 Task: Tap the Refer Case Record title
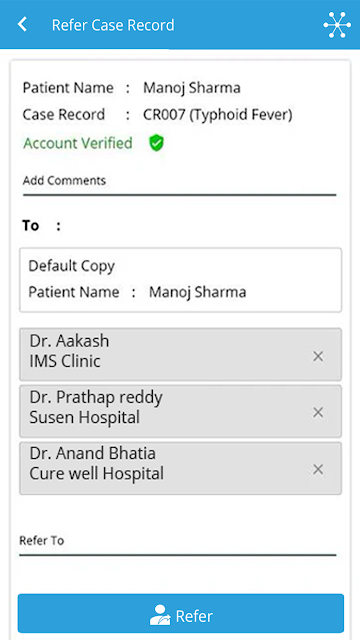(113, 25)
